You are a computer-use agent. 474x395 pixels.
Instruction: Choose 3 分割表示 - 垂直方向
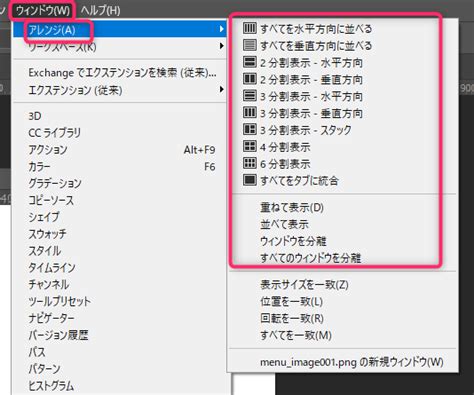coord(311,113)
